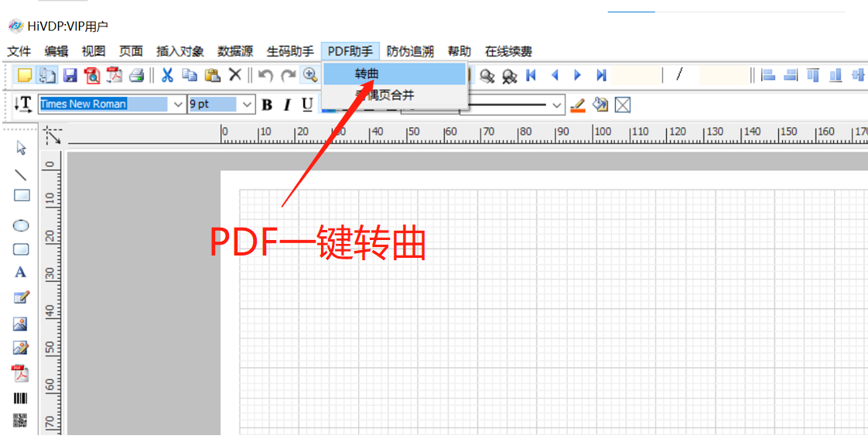Cut selection with scissors icon
This screenshot has width=868, height=439.
[x=167, y=75]
